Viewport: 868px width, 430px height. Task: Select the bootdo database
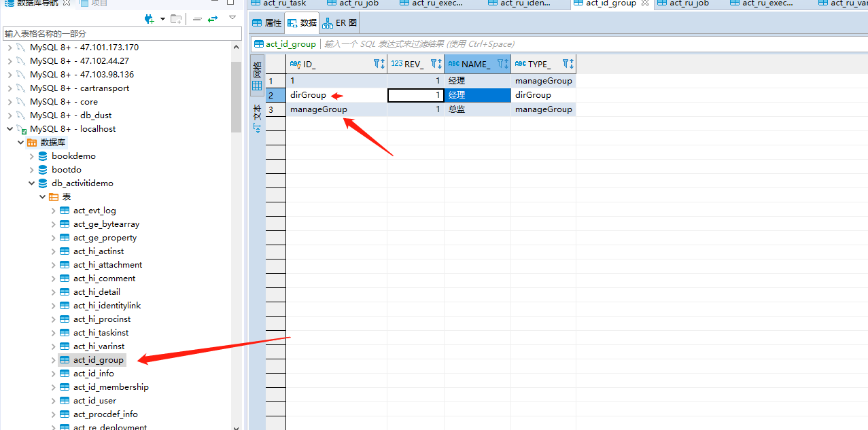pos(67,170)
